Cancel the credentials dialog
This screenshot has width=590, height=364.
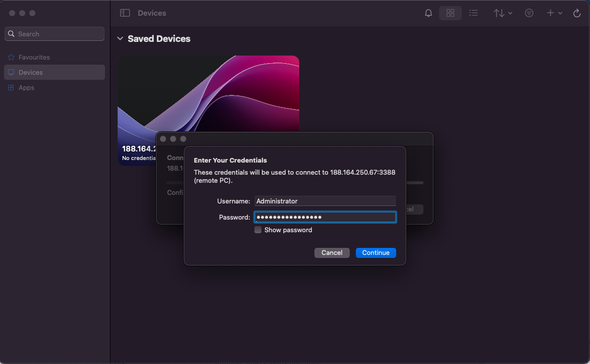point(332,253)
